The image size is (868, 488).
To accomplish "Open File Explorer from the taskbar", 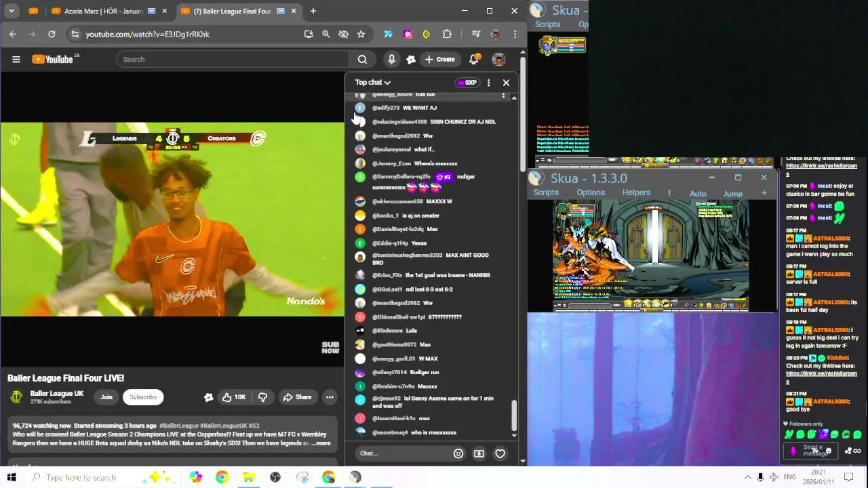I will click(x=248, y=477).
